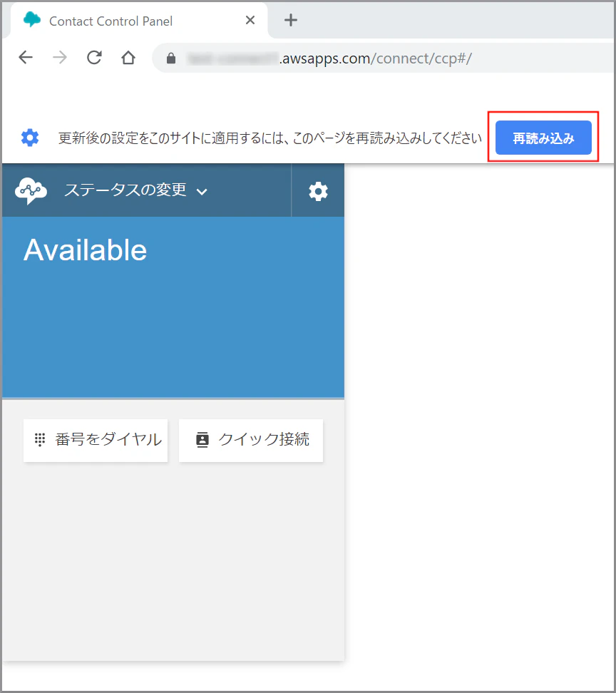This screenshot has width=616, height=693.
Task: Click the browser forward arrow
Action: (x=60, y=58)
